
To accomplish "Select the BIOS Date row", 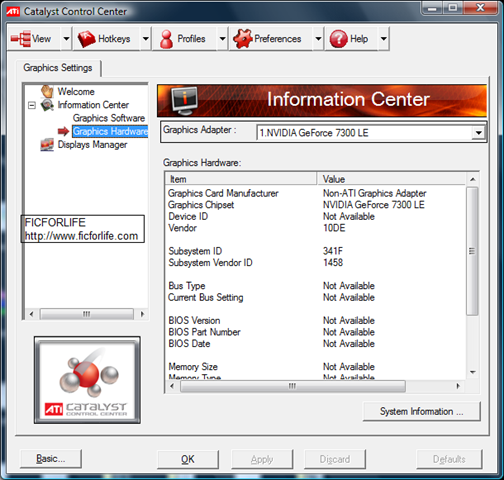I will coord(315,344).
